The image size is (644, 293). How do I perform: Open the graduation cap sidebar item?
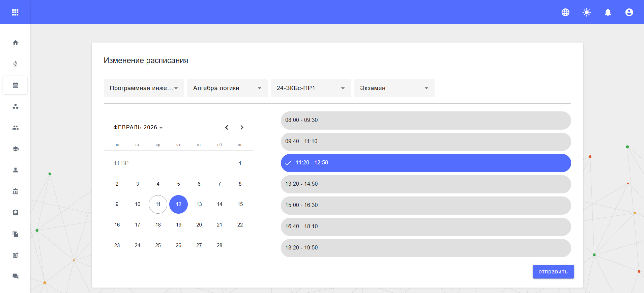[x=16, y=149]
